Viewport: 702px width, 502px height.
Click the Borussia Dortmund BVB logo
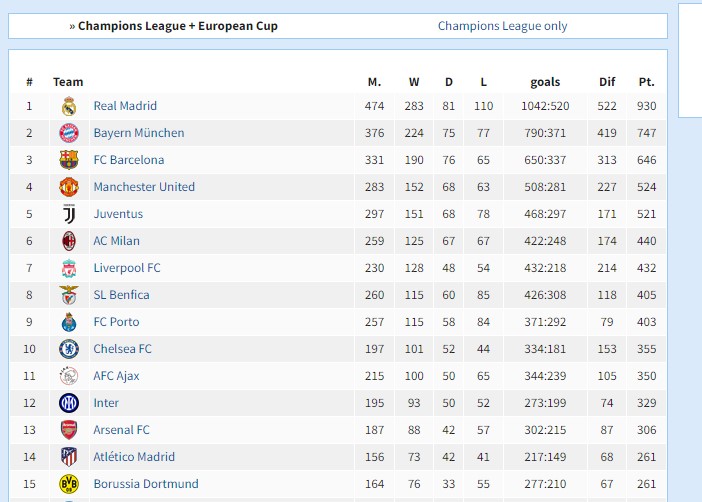[x=69, y=484]
